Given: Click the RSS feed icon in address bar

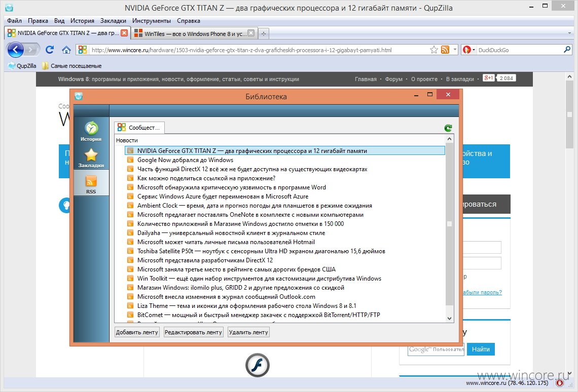Looking at the screenshot, I should 445,50.
